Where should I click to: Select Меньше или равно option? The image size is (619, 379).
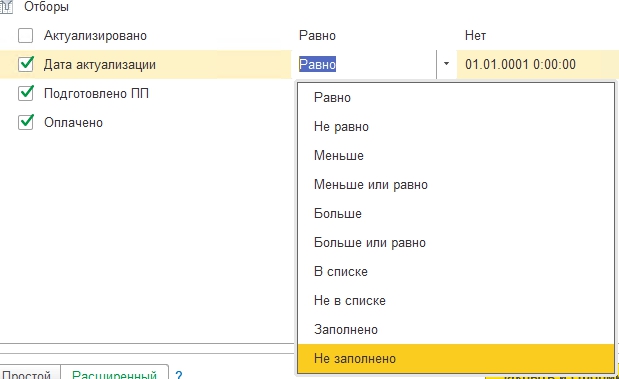click(456, 185)
